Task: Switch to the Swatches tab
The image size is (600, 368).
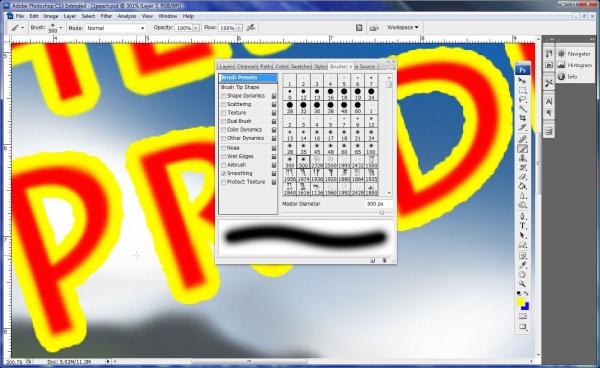Action: 301,67
